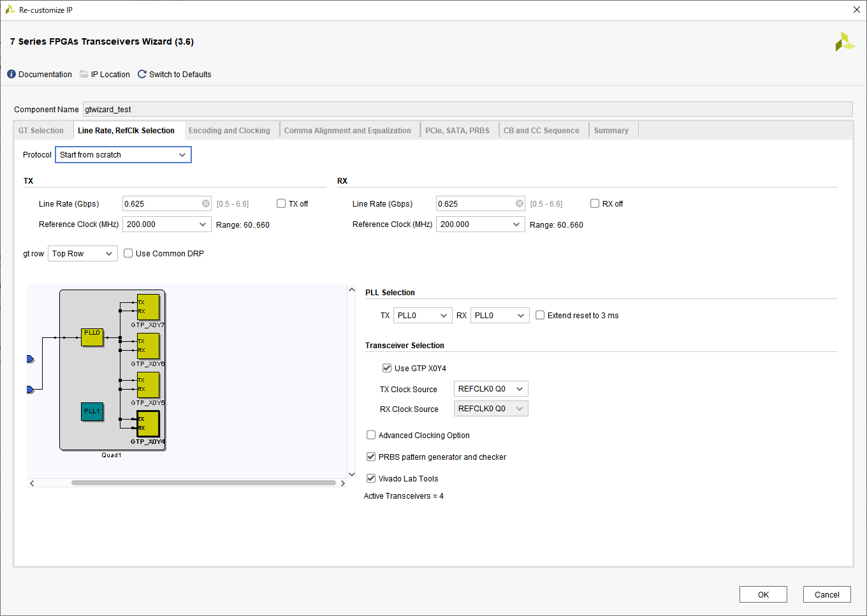Open RX PLL selection dropdown
The height and width of the screenshot is (616, 867).
pyautogui.click(x=500, y=316)
